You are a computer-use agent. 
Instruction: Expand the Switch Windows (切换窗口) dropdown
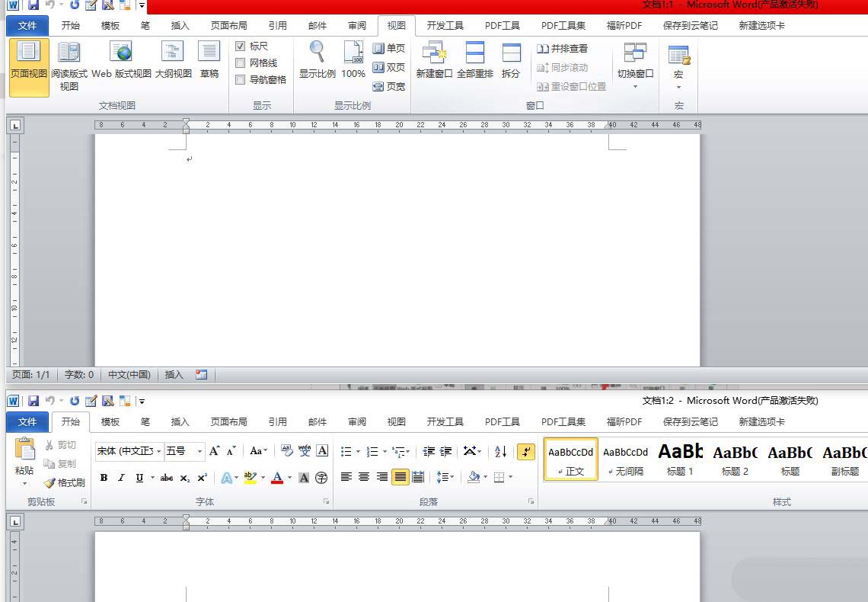[x=635, y=86]
